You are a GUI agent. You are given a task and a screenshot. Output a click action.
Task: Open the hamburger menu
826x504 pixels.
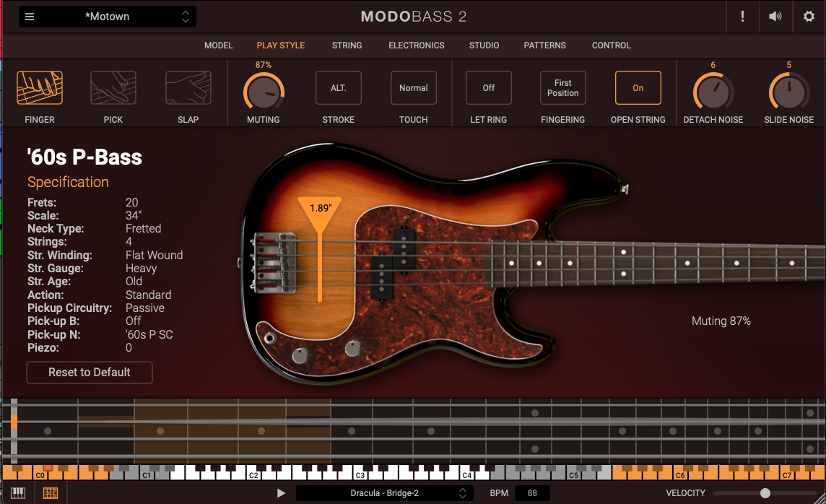pos(30,17)
